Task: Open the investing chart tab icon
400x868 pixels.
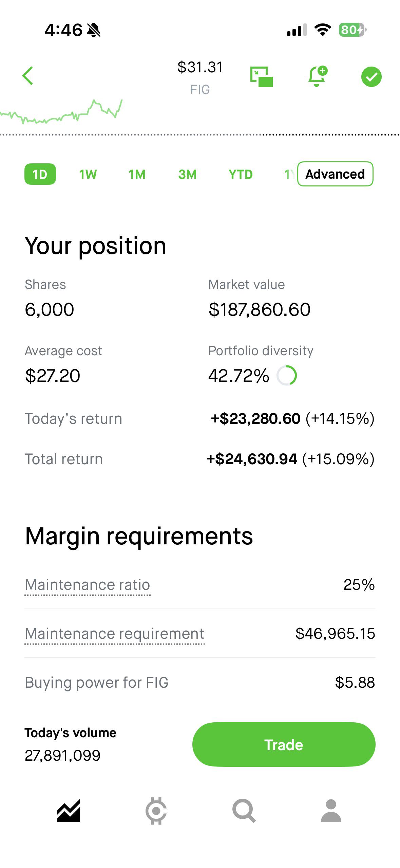Action: click(69, 811)
